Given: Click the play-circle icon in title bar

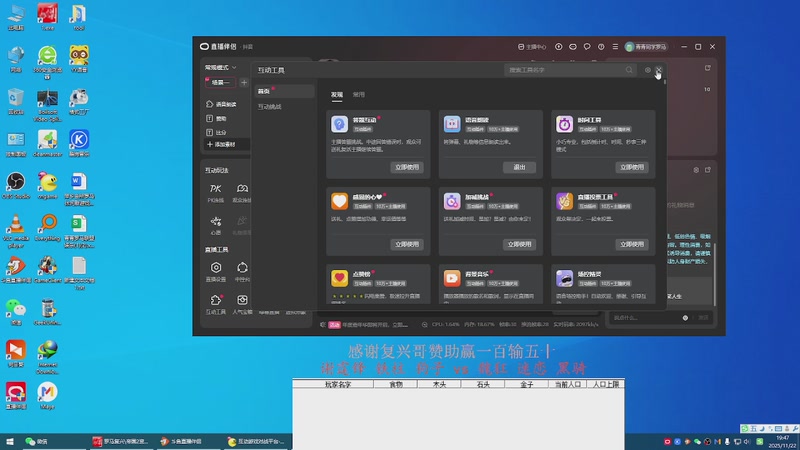Looking at the screenshot, I should pos(559,46).
